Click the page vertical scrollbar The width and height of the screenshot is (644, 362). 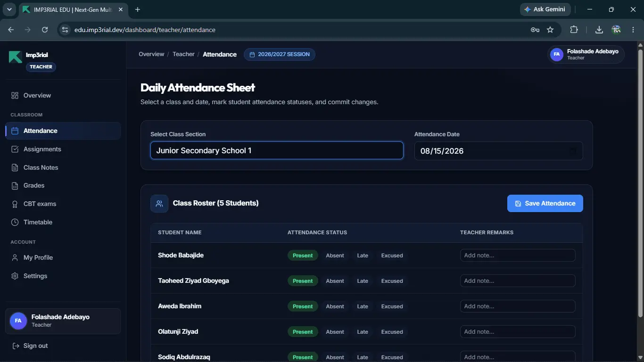point(640,182)
